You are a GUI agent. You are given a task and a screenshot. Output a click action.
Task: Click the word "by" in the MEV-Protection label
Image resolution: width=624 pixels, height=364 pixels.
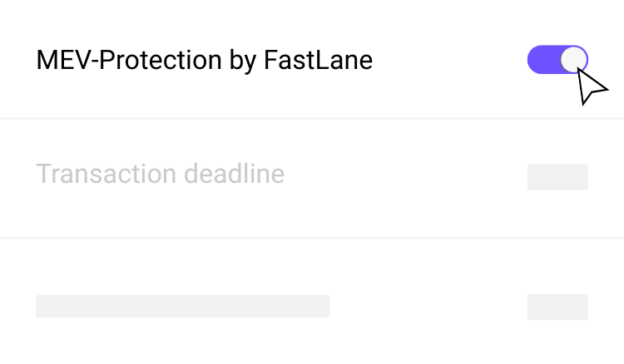[x=244, y=61]
